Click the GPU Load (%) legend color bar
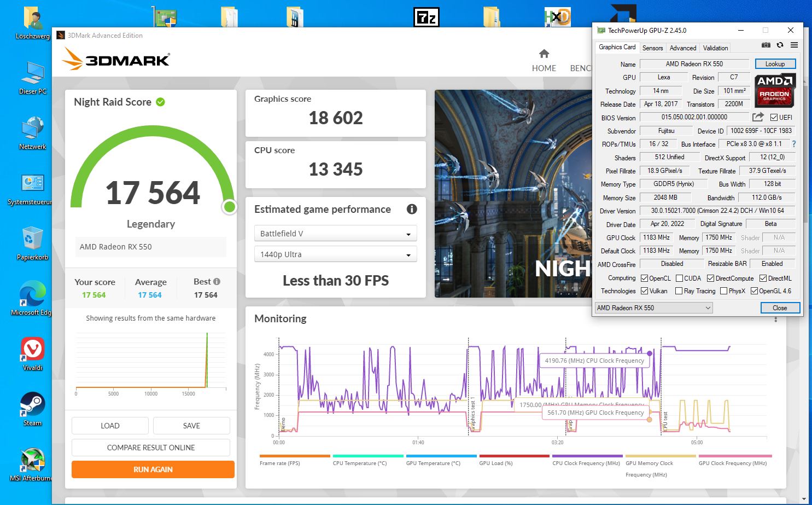Viewport: 812px width, 505px height. tap(514, 456)
